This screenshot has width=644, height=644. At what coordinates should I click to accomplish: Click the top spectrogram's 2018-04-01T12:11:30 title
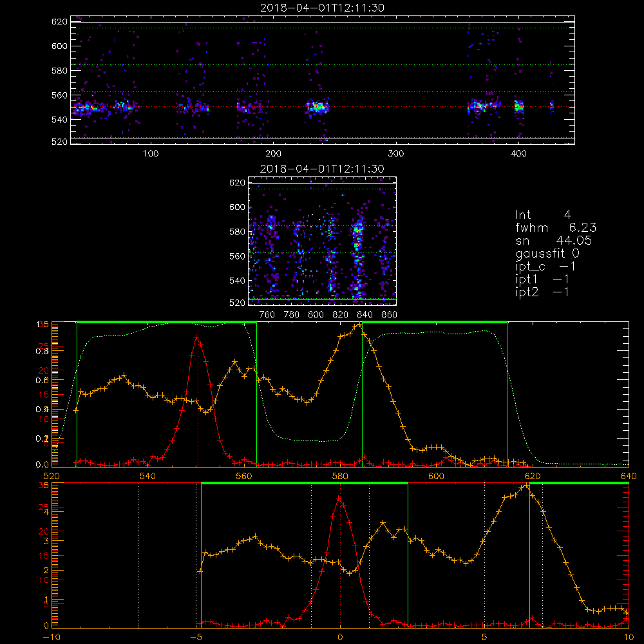coord(323,8)
